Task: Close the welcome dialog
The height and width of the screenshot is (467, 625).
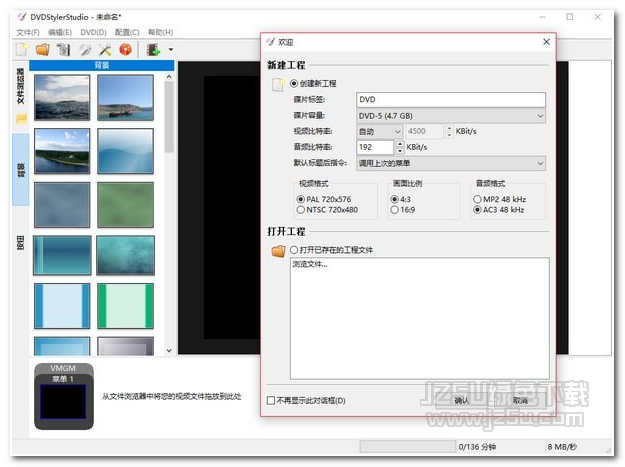Action: tap(546, 42)
